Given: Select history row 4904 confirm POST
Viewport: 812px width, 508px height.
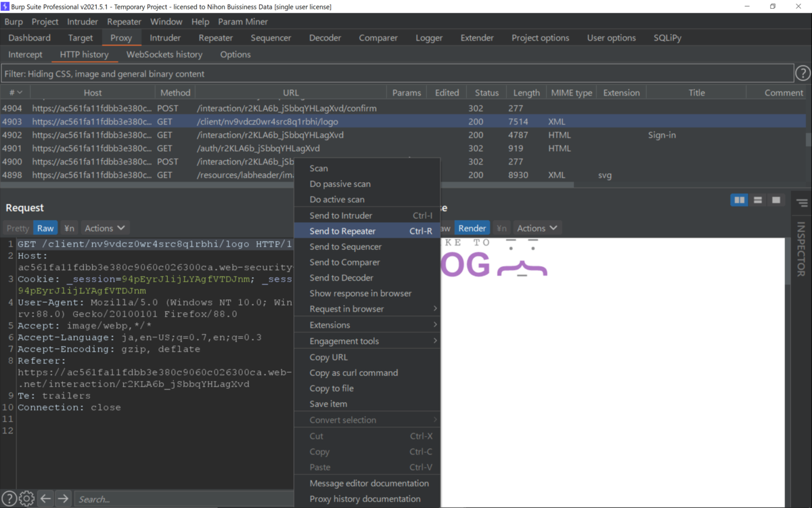Looking at the screenshot, I should coord(403,108).
